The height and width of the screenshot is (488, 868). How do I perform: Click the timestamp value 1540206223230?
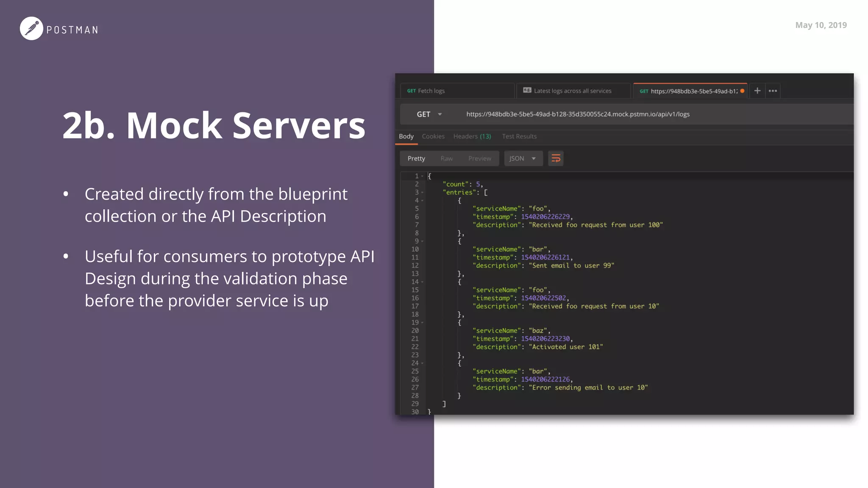coord(545,339)
